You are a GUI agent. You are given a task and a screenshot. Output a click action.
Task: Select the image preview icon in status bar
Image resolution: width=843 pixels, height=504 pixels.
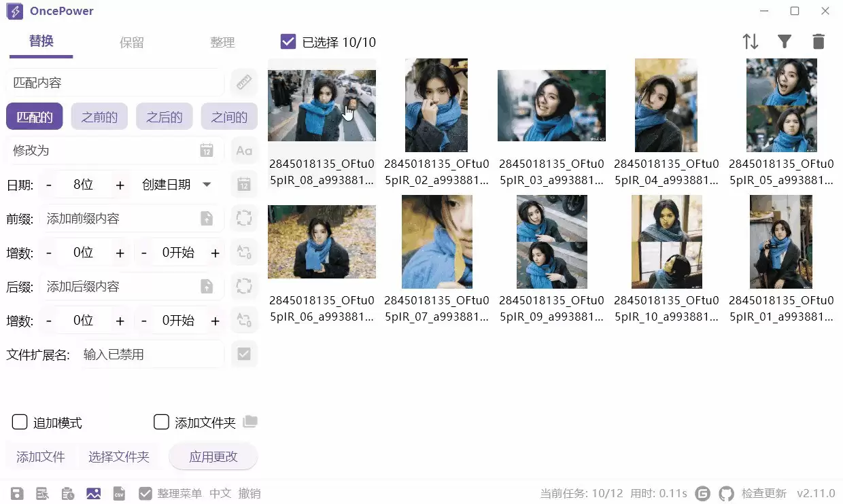pos(93,493)
